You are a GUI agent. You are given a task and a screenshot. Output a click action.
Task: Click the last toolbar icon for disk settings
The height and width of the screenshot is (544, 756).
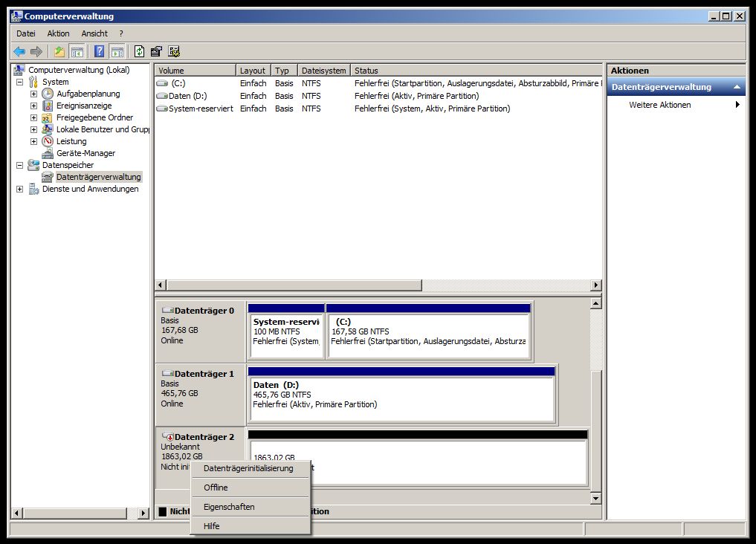click(174, 51)
